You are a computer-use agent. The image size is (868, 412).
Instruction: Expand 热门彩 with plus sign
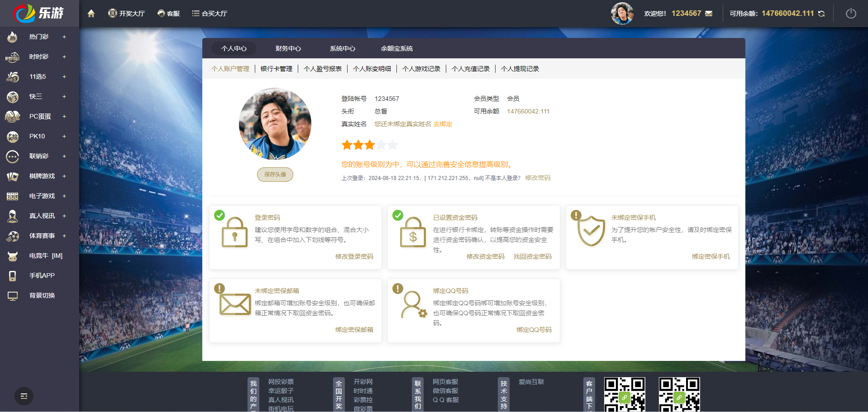[x=64, y=37]
